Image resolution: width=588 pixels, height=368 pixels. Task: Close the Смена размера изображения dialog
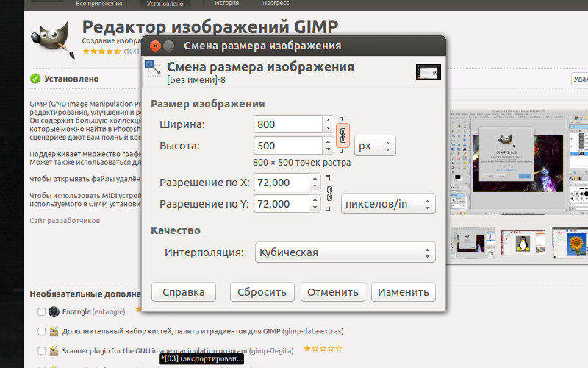tap(155, 46)
